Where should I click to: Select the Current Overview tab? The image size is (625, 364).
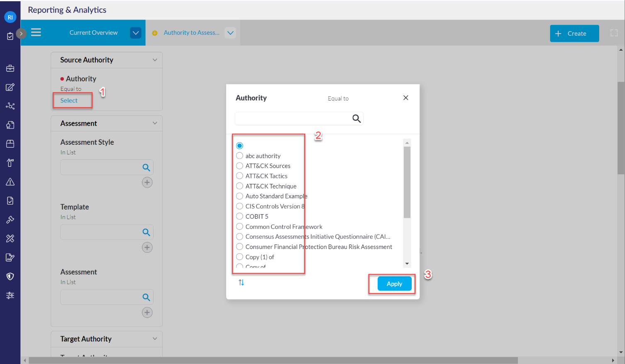[x=93, y=33]
